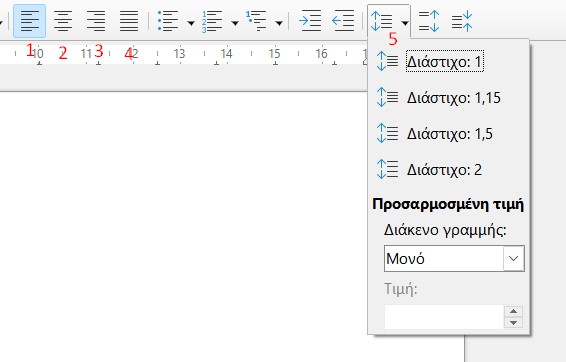Open the numbered list style dropdown arrow
The image size is (566, 362).
pos(235,24)
